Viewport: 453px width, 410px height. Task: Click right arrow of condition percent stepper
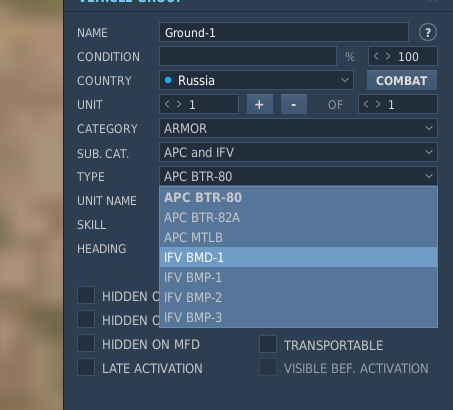[x=388, y=56]
